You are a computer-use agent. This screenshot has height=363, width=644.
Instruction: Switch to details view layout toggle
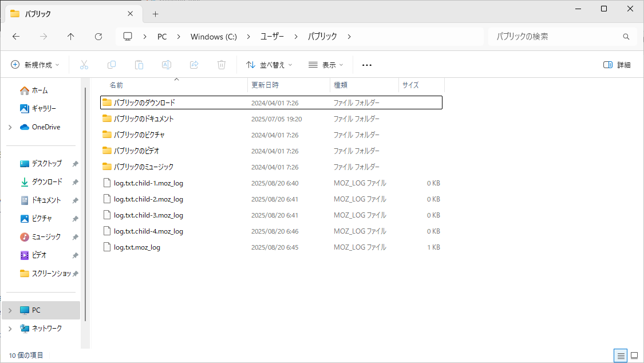(x=621, y=356)
